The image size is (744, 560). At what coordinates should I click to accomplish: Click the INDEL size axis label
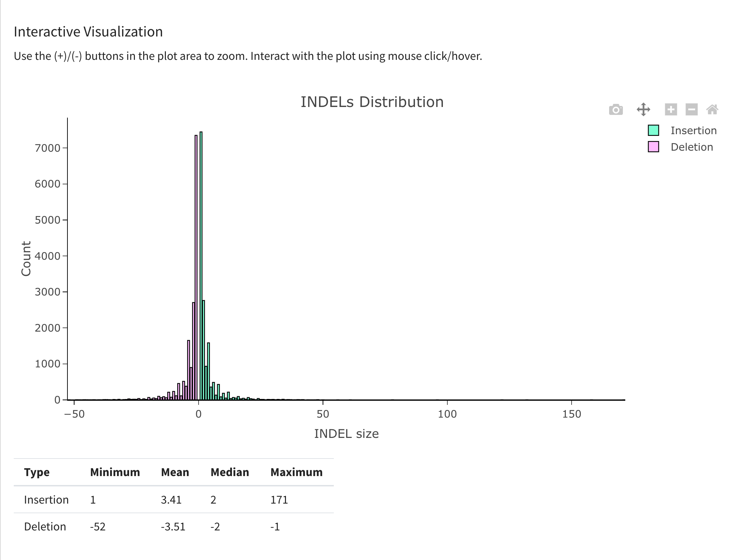[x=346, y=434]
